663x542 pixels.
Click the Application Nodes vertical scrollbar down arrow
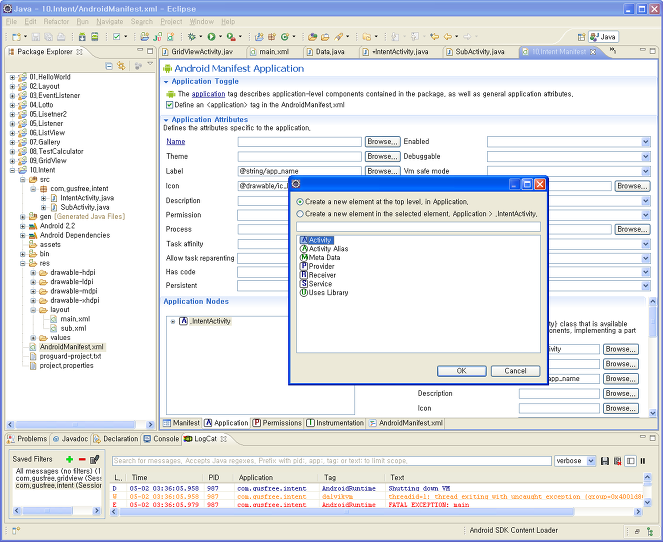tap(652, 413)
